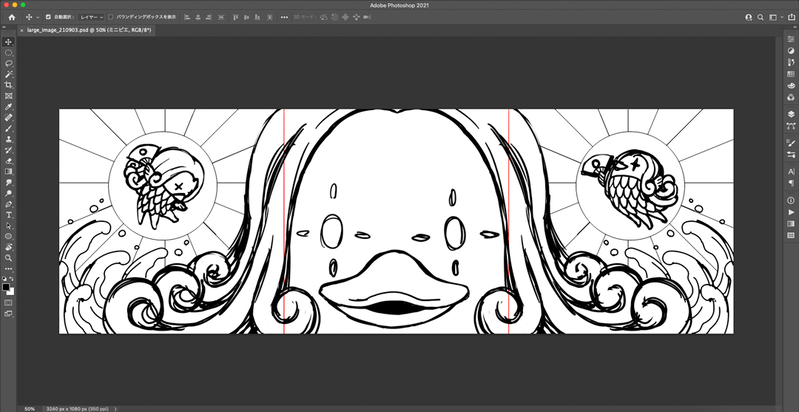Select the Lasso tool
Image resolution: width=799 pixels, height=412 pixels.
click(x=8, y=63)
